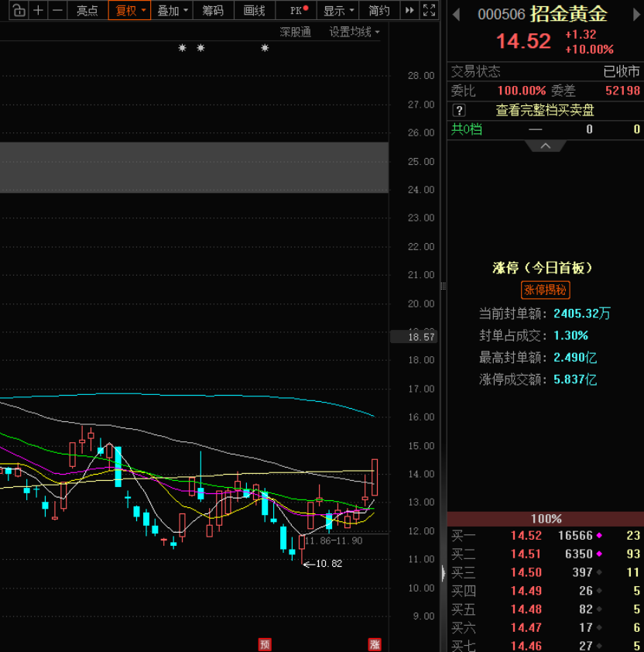
Task: Click 涨 marker at chart bottom
Action: [x=375, y=644]
